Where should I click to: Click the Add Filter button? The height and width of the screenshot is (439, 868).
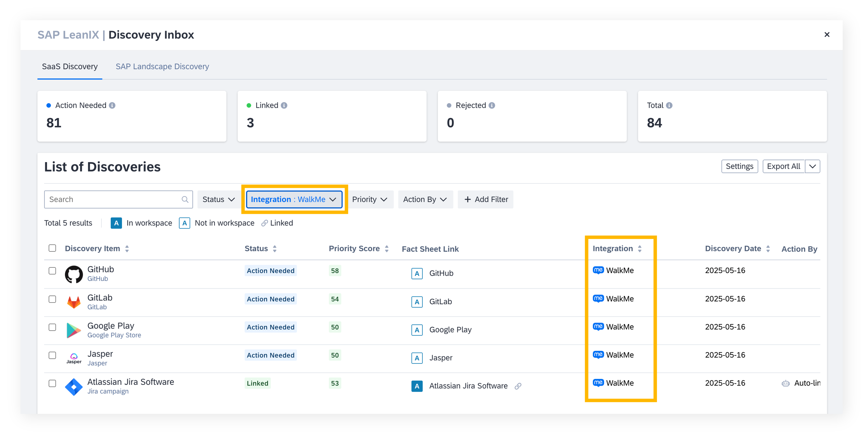click(485, 199)
